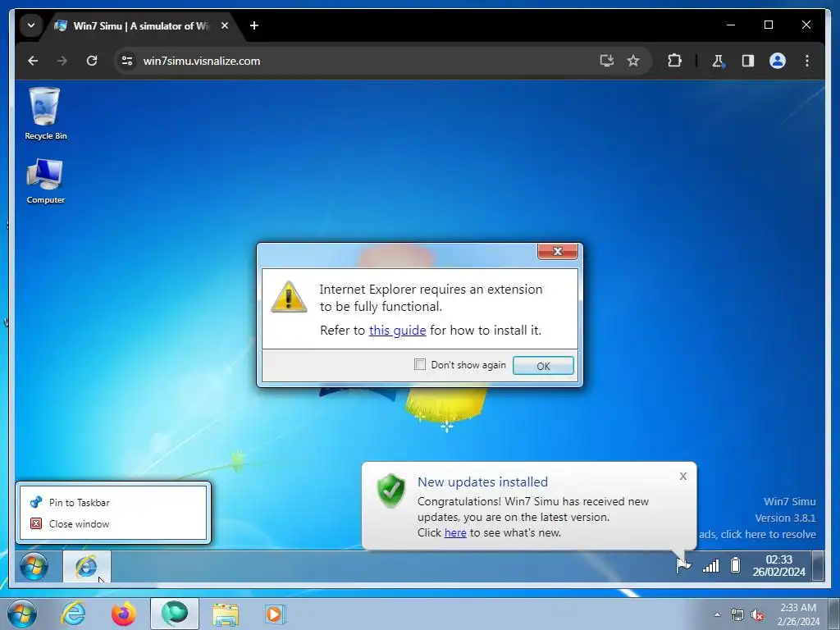
Task: Open the Computer desktop icon
Action: pos(45,181)
